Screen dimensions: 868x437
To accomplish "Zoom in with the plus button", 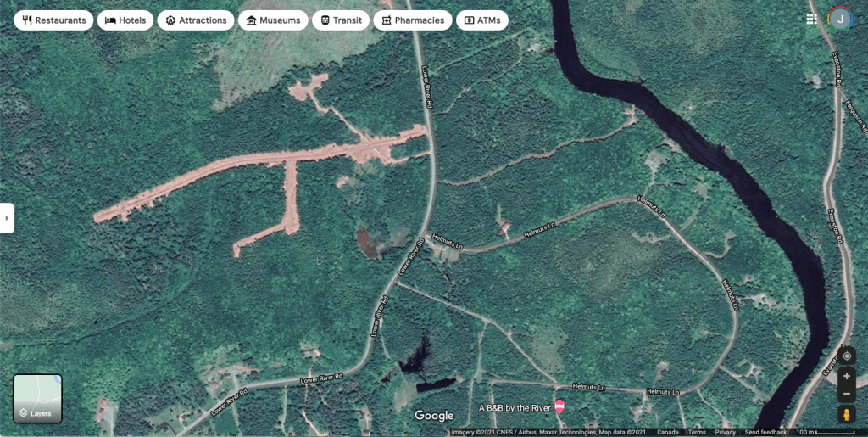I will [x=846, y=376].
